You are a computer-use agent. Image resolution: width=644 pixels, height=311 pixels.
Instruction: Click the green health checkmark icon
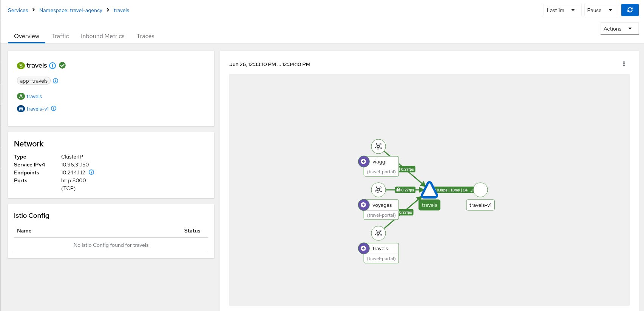click(63, 65)
